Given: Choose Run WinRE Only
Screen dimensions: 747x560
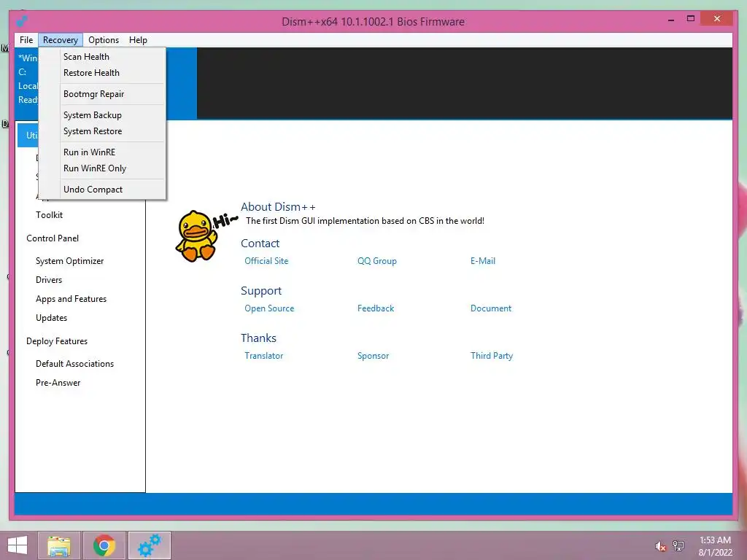Looking at the screenshot, I should click(102, 168).
